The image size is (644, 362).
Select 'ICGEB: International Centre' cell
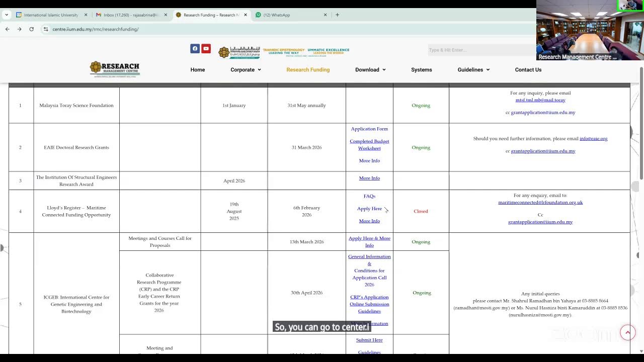(x=76, y=305)
